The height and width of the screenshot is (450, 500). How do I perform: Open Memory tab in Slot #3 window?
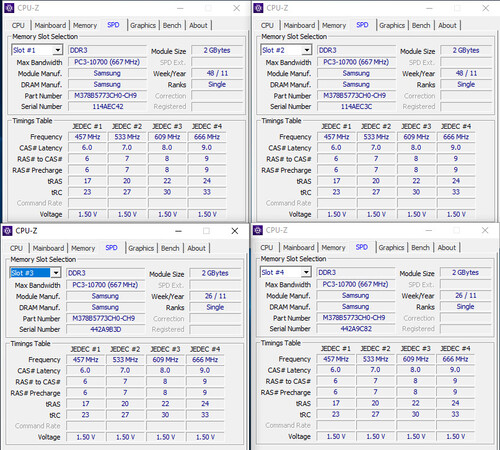[83, 248]
